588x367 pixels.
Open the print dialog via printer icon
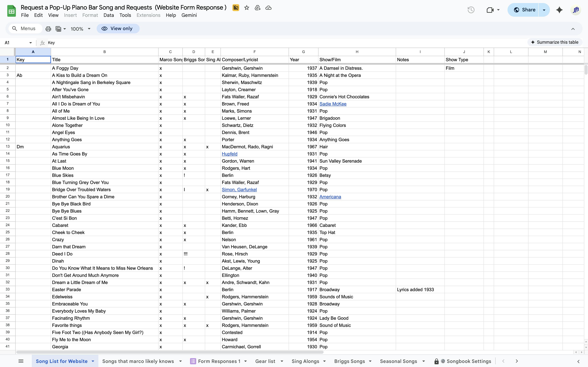(48, 28)
